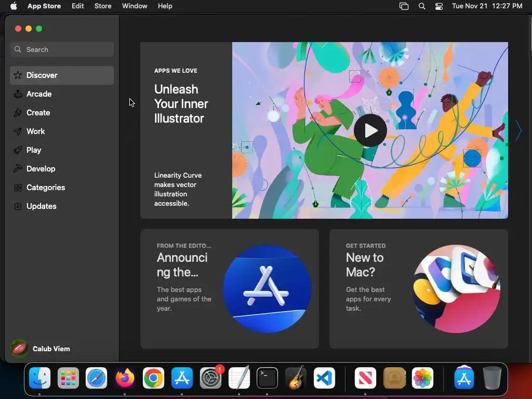Open Stage Manager from menu bar
Viewport: 532px width, 399px height.
404,6
